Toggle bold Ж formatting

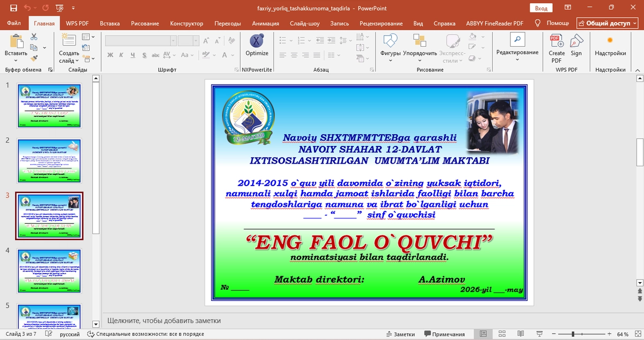[110, 55]
